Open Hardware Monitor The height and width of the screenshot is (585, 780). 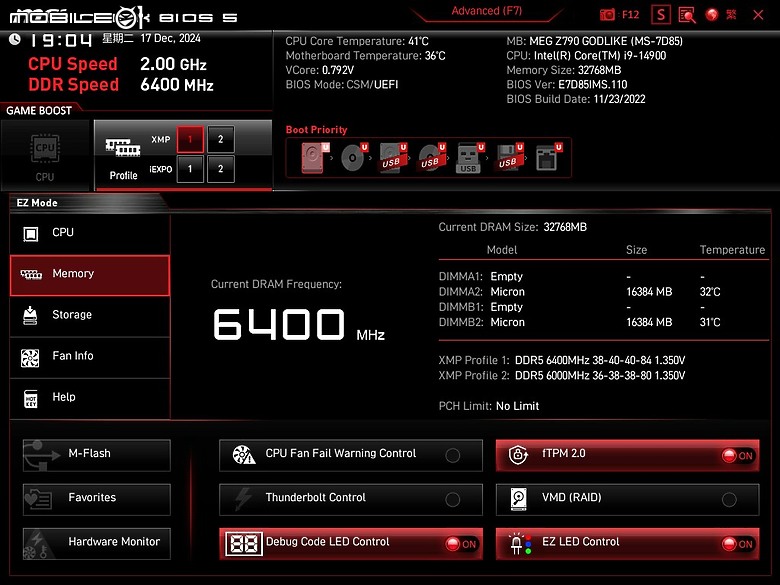(x=97, y=543)
